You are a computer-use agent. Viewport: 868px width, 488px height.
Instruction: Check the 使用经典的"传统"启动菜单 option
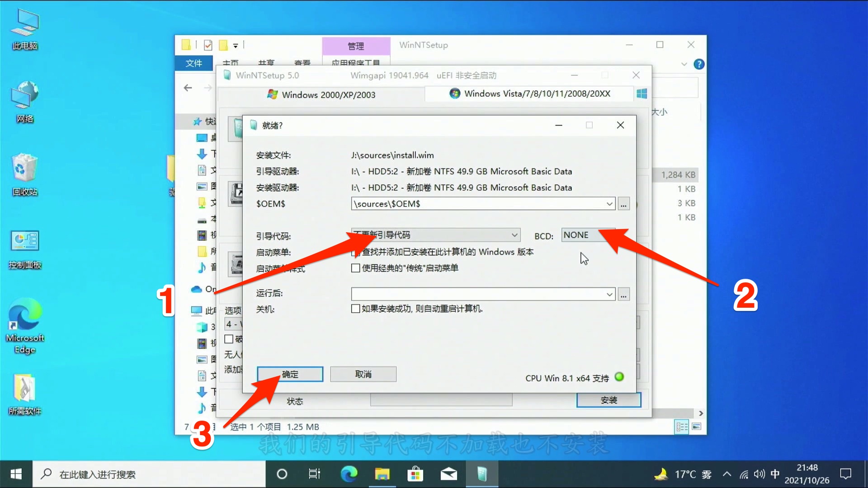tap(356, 268)
